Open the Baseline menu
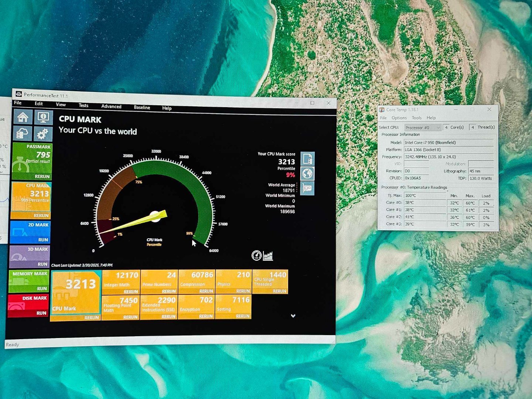The image size is (532, 399). pos(142,108)
